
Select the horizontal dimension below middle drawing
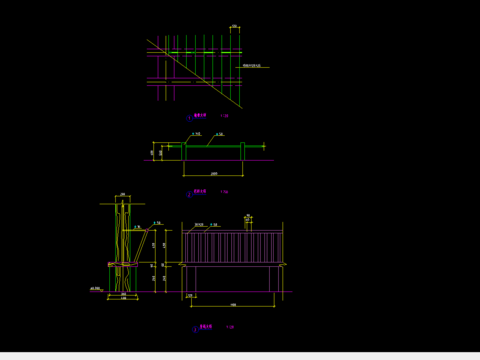213,174
